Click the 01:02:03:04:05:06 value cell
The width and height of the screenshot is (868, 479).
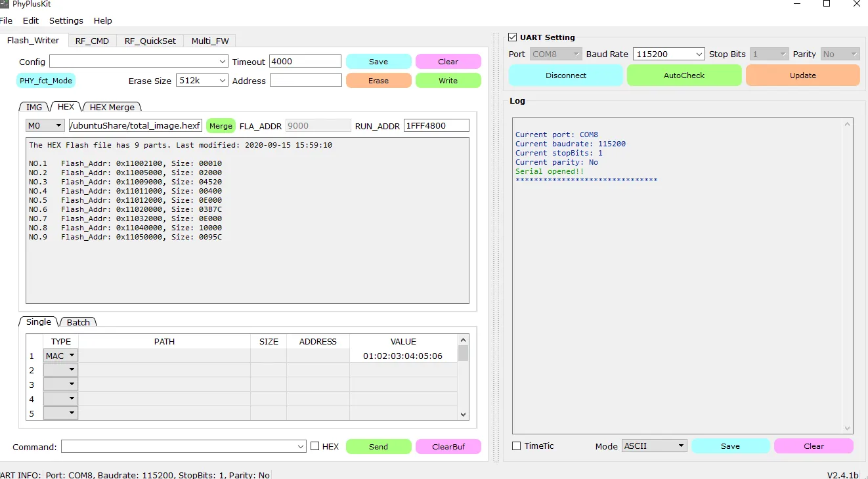(403, 356)
